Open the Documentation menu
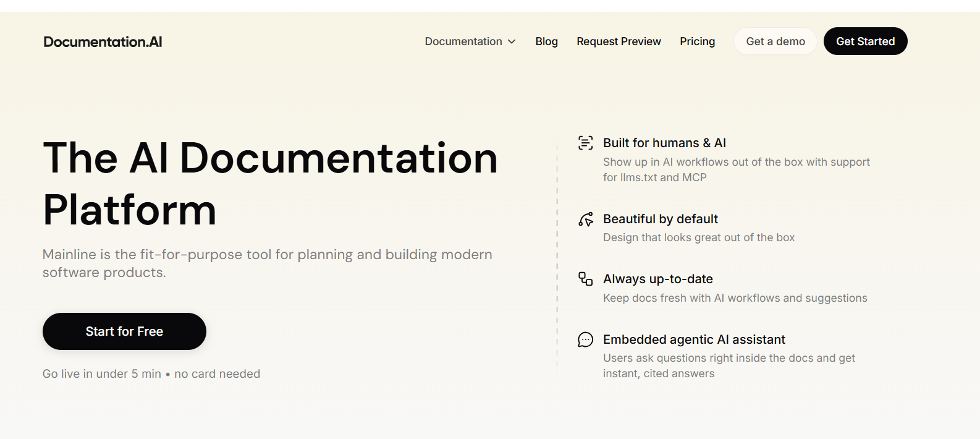 coord(463,41)
